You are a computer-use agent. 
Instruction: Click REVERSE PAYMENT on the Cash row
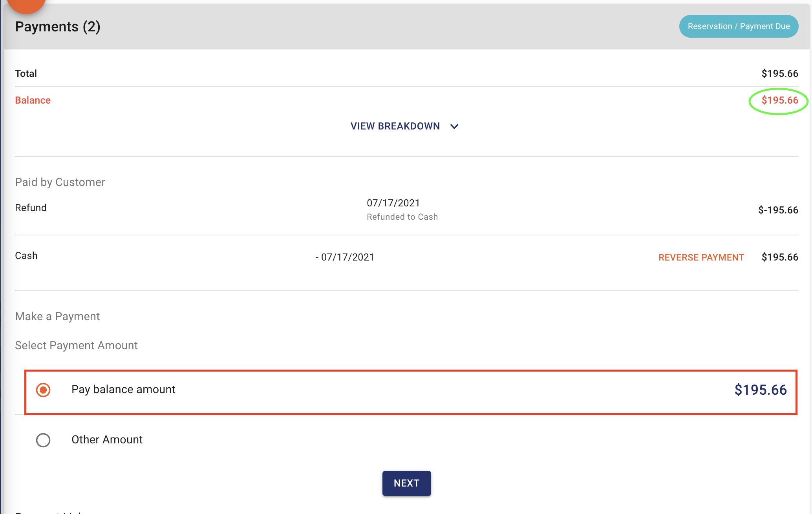[x=701, y=257]
